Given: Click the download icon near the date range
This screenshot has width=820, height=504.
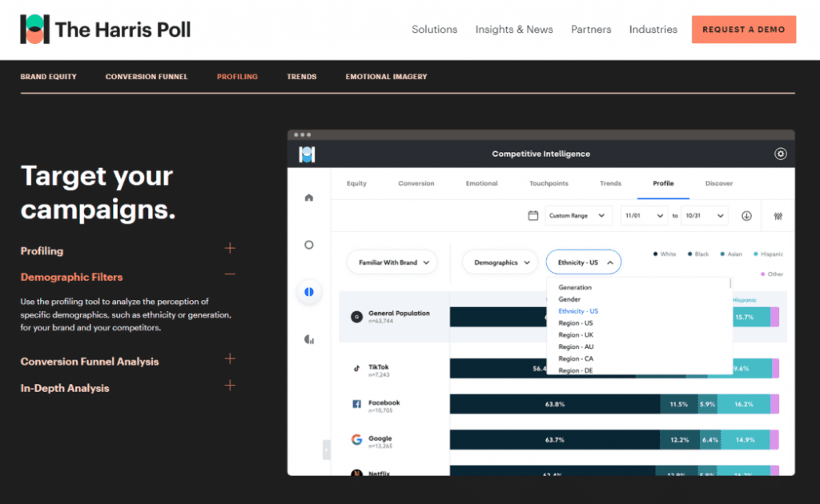Looking at the screenshot, I should point(746,215).
